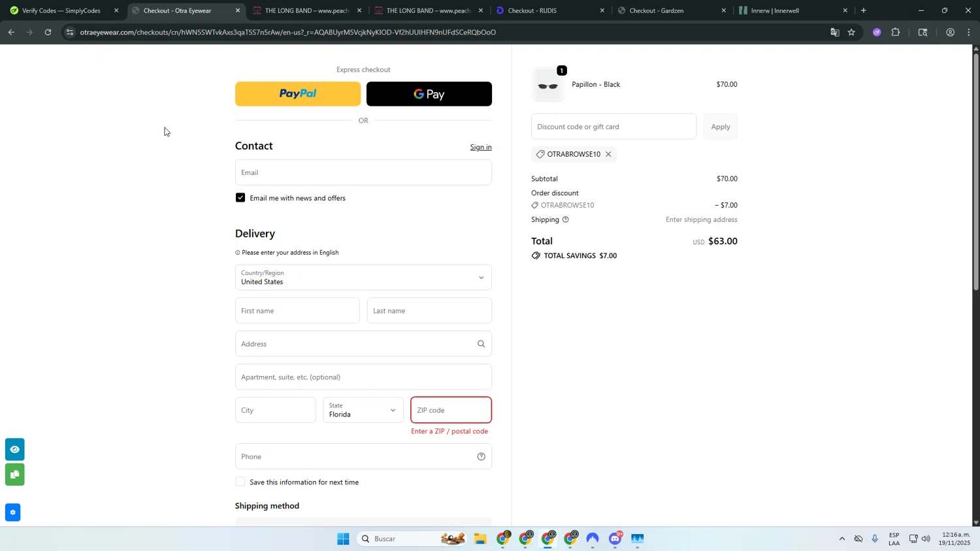
Task: Close the Checkout - Otra Eyewear tab
Action: [238, 10]
